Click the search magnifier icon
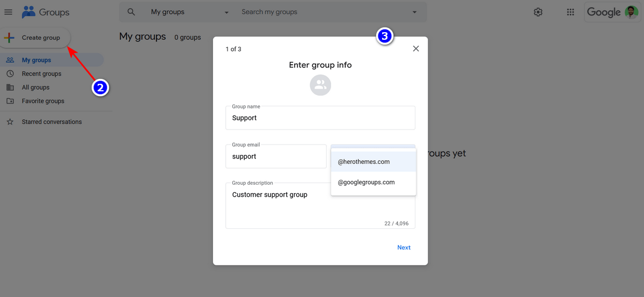 [x=131, y=12]
